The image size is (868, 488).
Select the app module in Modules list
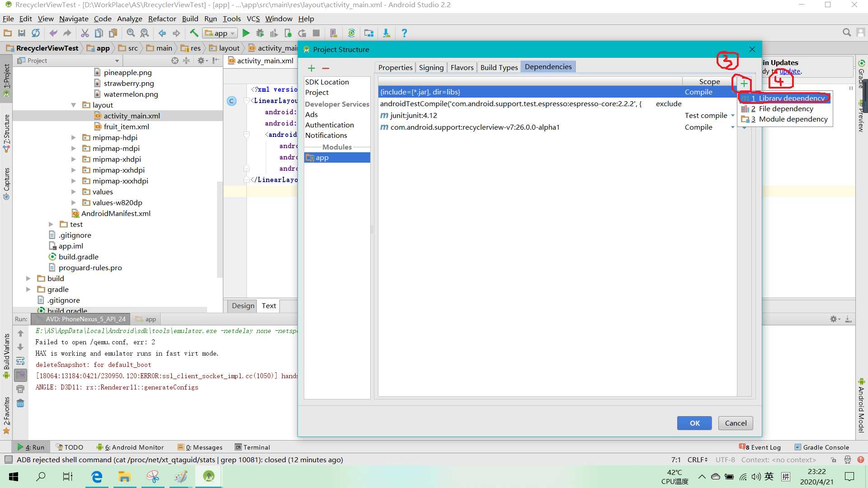point(337,158)
